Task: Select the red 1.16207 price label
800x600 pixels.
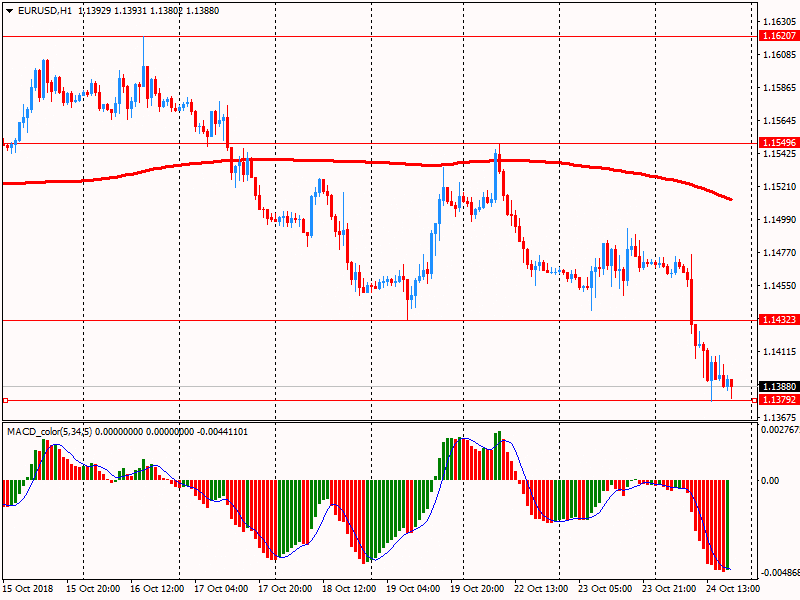Action: coord(778,35)
